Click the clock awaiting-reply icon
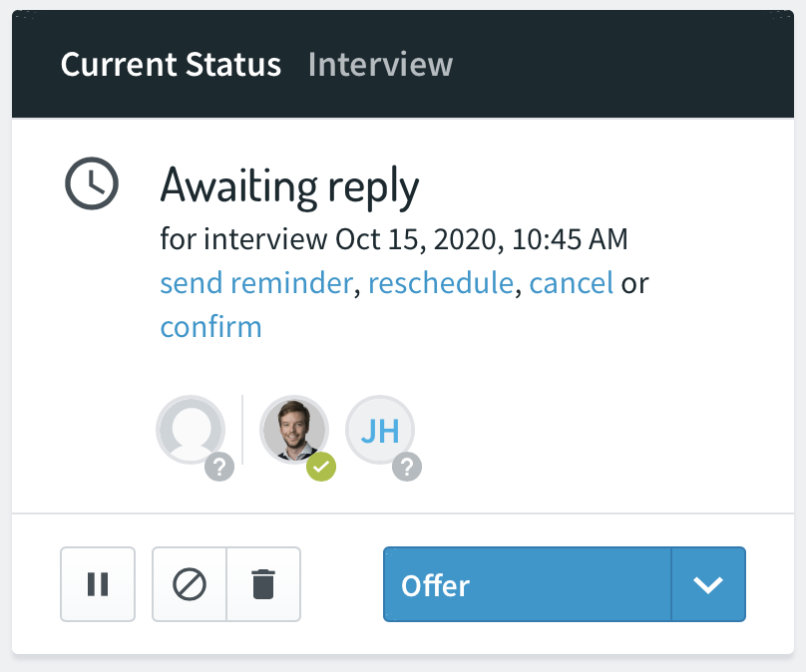 pos(92,183)
